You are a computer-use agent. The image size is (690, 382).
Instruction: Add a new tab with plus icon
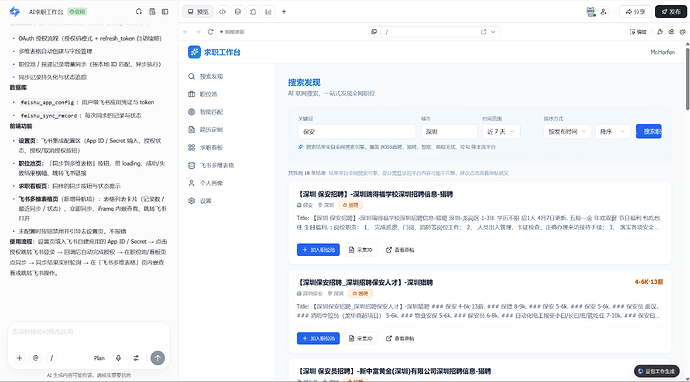coord(284,12)
